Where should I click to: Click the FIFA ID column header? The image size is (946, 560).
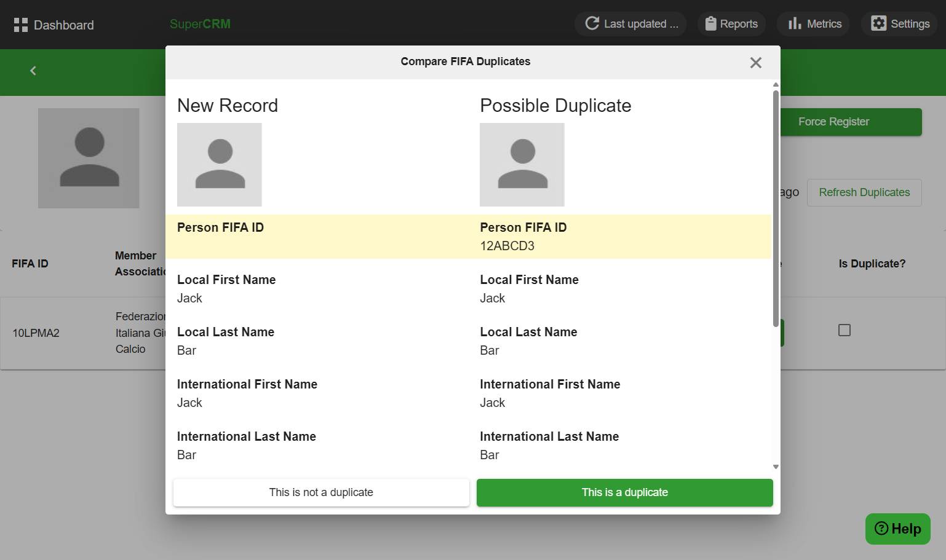(30, 264)
